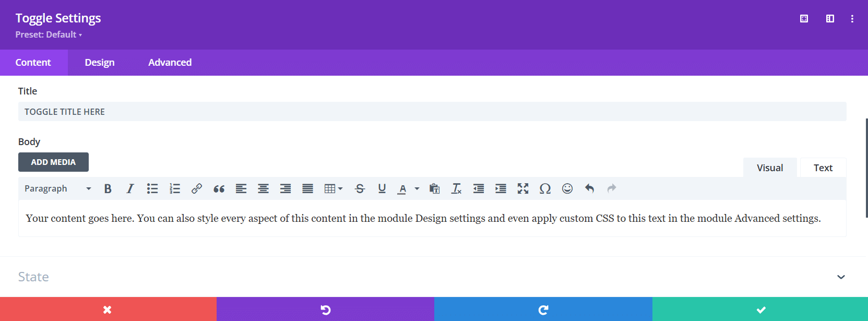This screenshot has height=321, width=868.
Task: Insert a bulleted list
Action: pyautogui.click(x=152, y=189)
